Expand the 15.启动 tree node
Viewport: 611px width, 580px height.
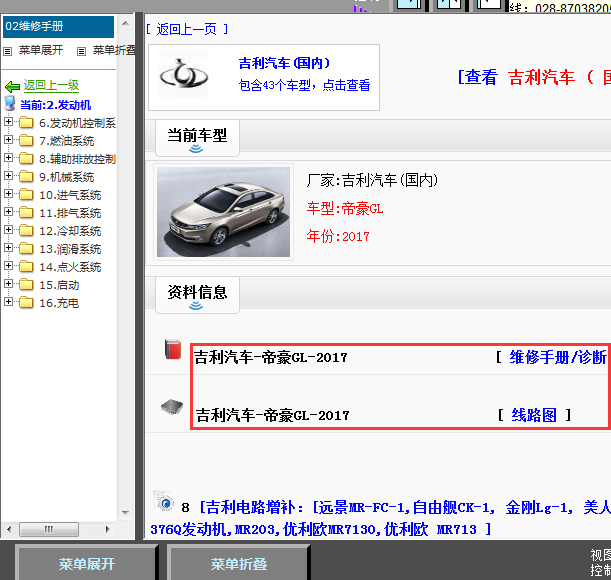8,283
